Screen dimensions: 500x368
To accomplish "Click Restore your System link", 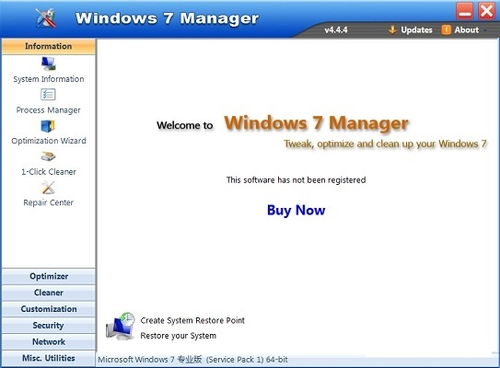I will pyautogui.click(x=178, y=336).
